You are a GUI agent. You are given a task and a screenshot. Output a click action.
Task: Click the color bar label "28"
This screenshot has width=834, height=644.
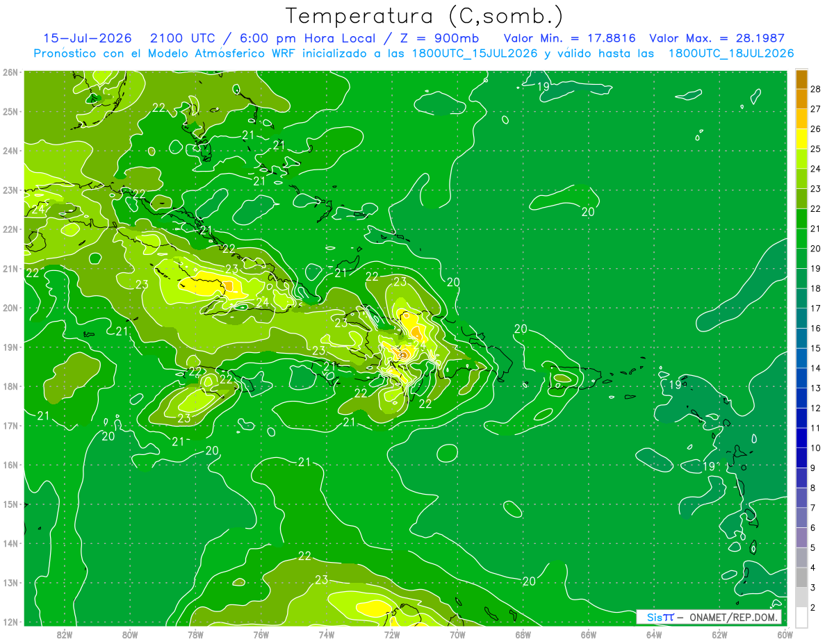point(816,89)
